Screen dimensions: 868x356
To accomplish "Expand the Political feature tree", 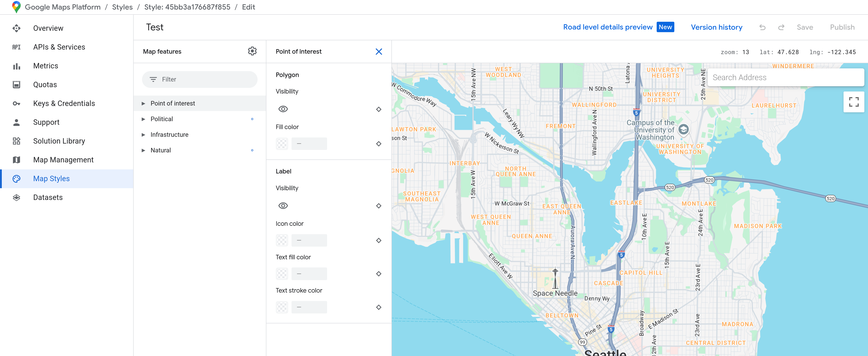I will 144,119.
